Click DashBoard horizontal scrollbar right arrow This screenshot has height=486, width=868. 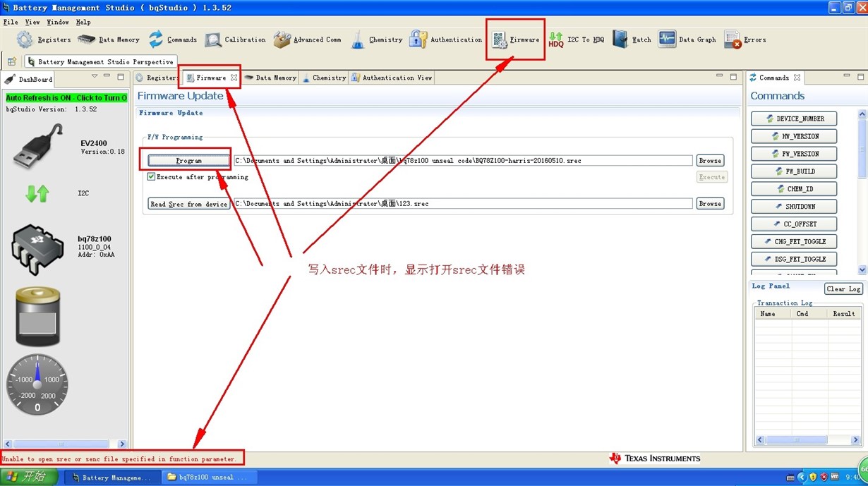121,444
